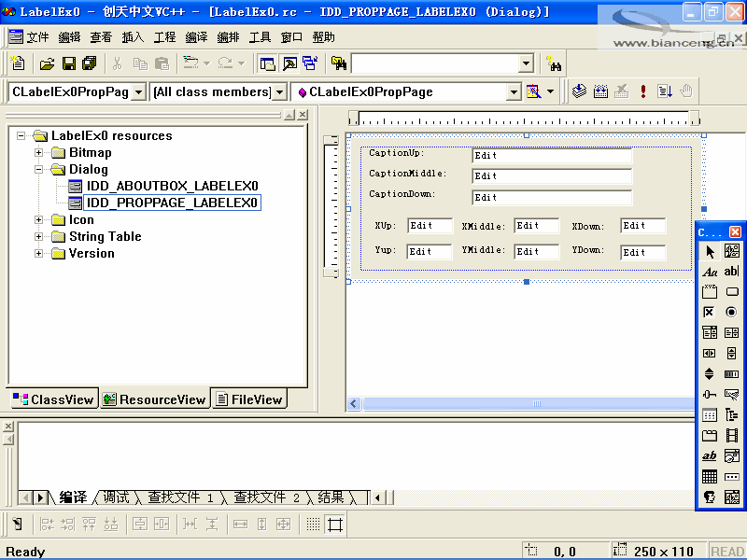Expand the Icon folder node
The height and width of the screenshot is (560, 747).
38,219
